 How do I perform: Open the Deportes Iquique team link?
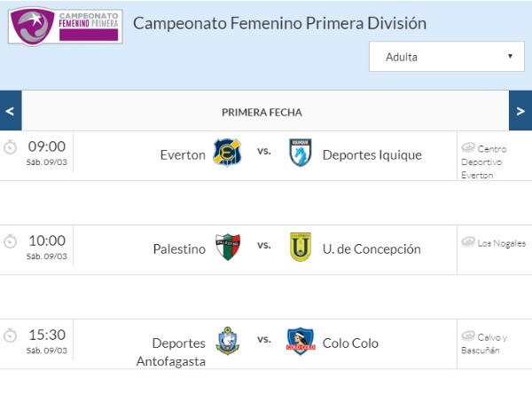point(372,155)
